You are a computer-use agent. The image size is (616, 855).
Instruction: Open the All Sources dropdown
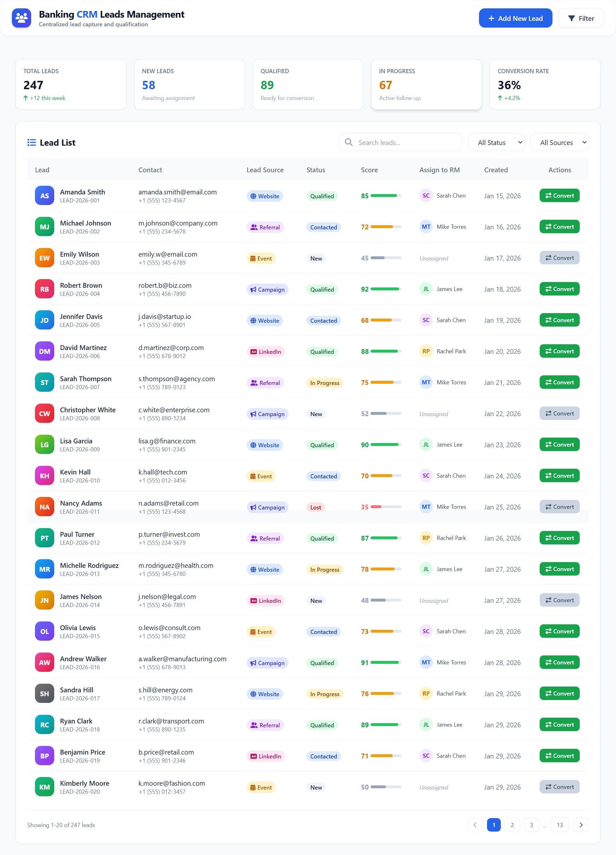pyautogui.click(x=559, y=142)
